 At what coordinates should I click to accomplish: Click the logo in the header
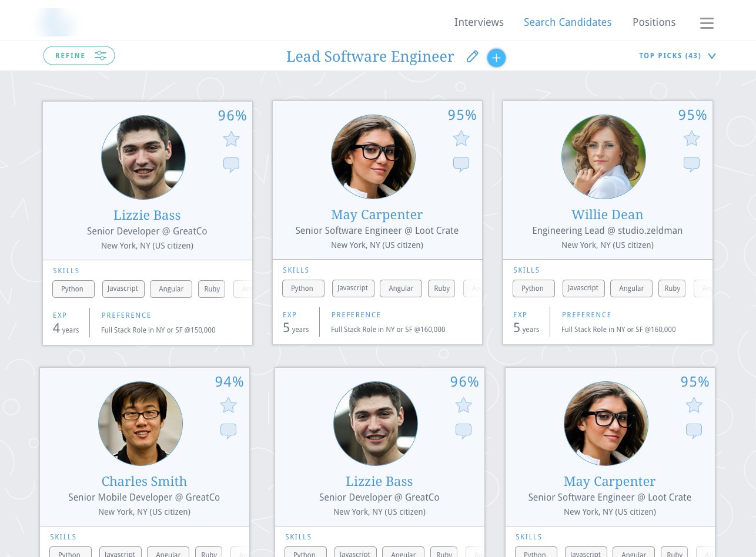[x=56, y=22]
